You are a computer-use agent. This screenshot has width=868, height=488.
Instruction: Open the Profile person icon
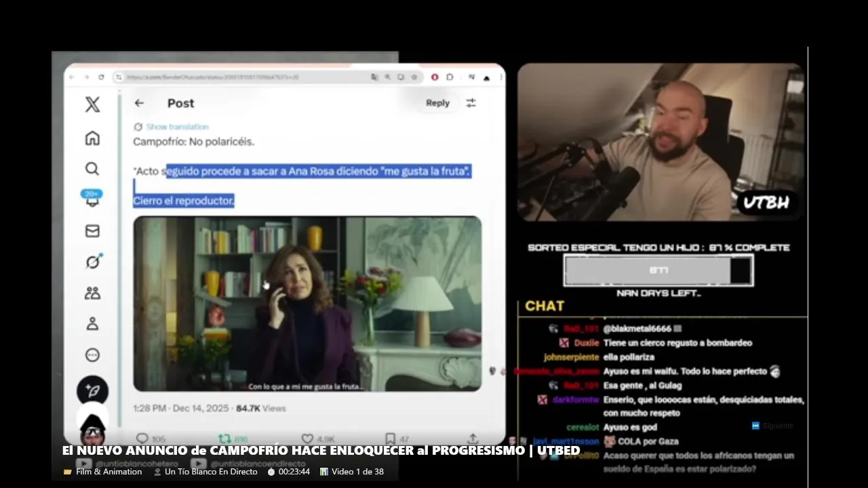[x=92, y=323]
